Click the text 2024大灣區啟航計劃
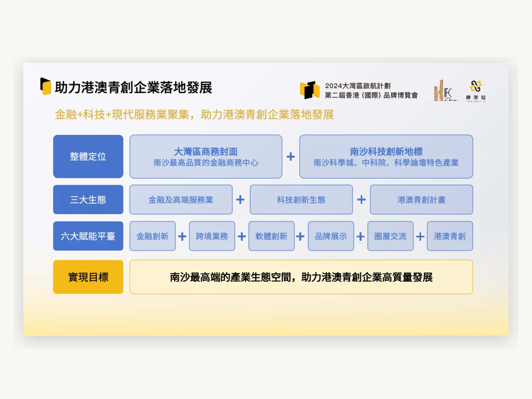Image resolution: width=532 pixels, height=399 pixels. pyautogui.click(x=357, y=86)
